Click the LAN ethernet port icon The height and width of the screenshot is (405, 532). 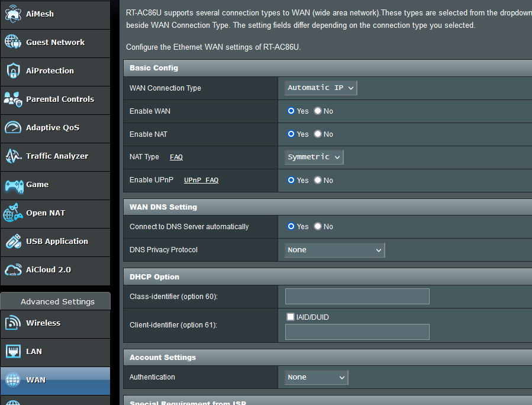(x=13, y=351)
